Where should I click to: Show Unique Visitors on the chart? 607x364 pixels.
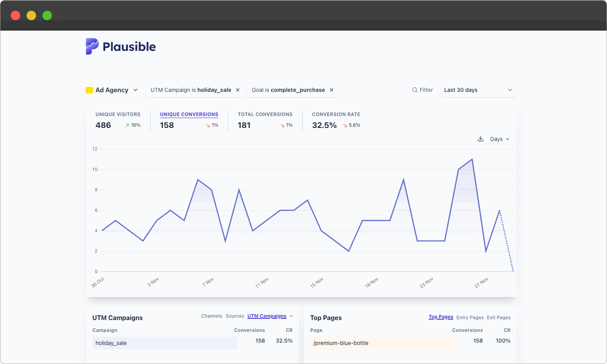(118, 114)
